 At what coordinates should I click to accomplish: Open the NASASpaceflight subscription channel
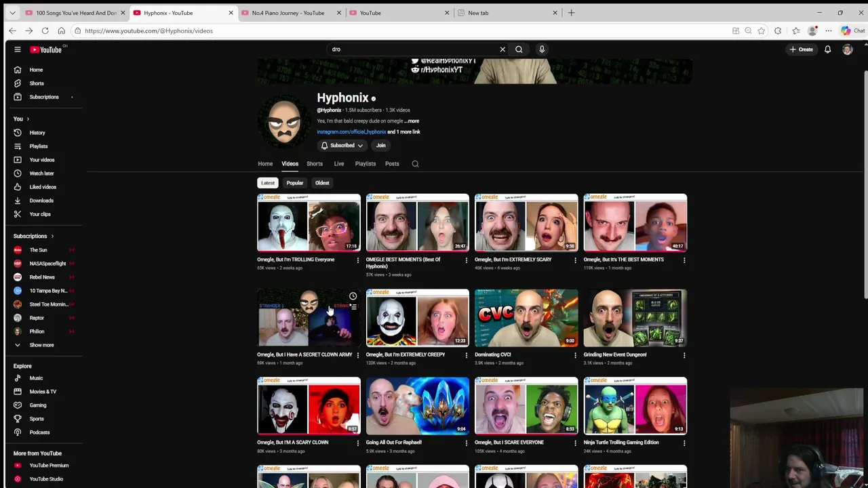click(x=47, y=264)
